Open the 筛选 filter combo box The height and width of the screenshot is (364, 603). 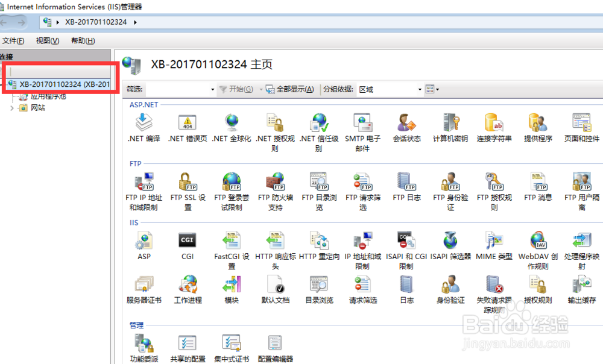coord(181,89)
